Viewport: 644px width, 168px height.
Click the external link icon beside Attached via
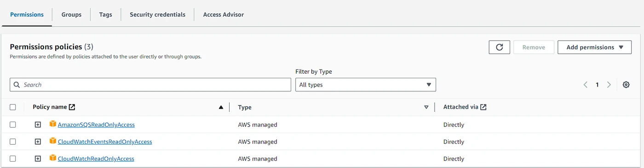483,107
